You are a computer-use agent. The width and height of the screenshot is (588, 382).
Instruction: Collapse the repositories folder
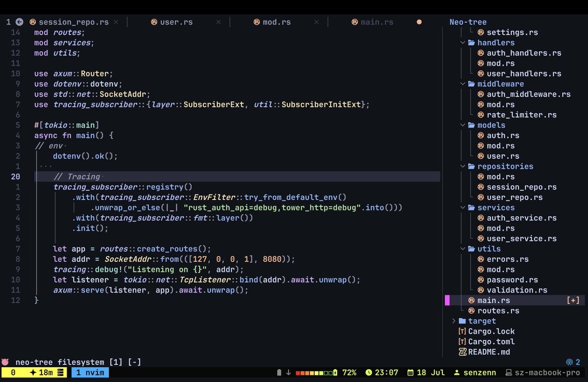(463, 166)
